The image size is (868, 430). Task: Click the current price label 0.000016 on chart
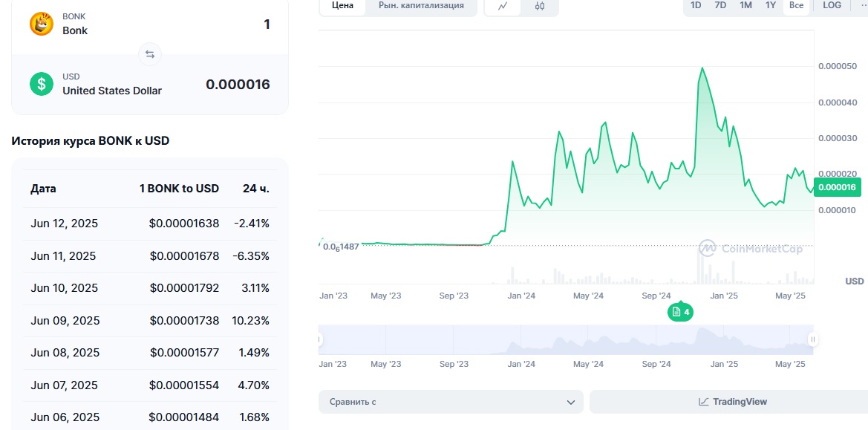tap(838, 188)
